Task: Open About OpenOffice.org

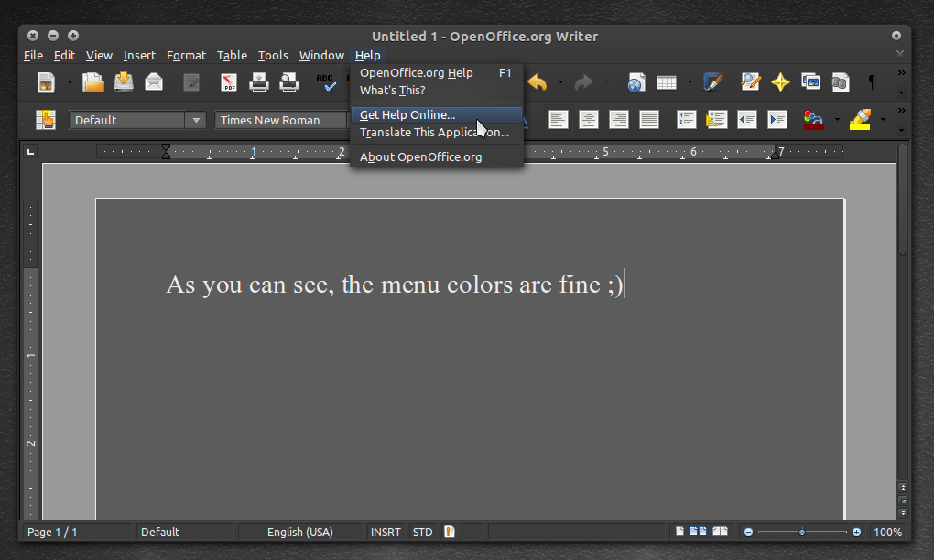Action: coord(437,157)
